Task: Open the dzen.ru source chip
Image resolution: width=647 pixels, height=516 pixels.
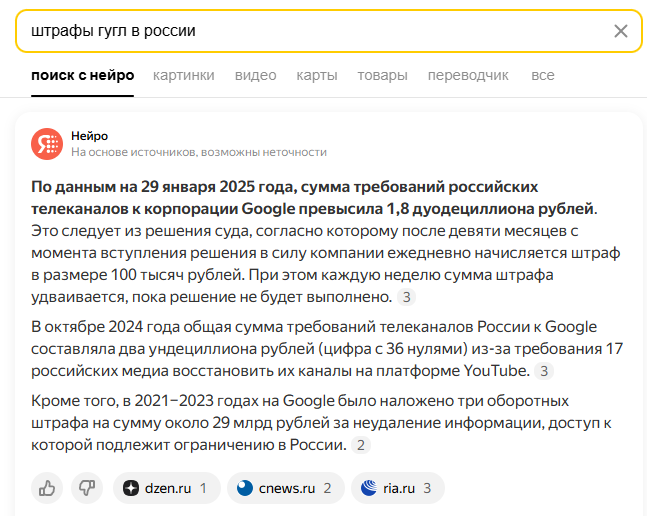Action: 167,488
